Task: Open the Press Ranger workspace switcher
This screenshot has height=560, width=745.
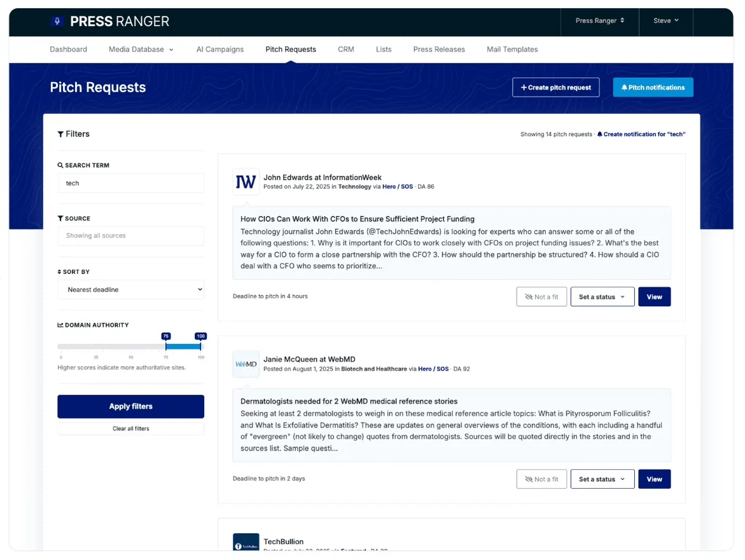Action: coord(599,21)
